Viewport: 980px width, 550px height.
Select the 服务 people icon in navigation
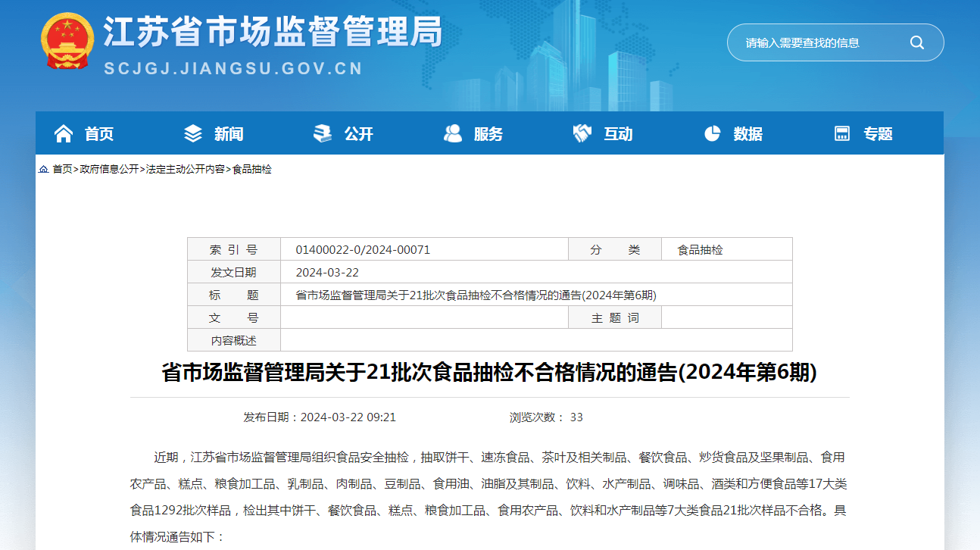[453, 132]
